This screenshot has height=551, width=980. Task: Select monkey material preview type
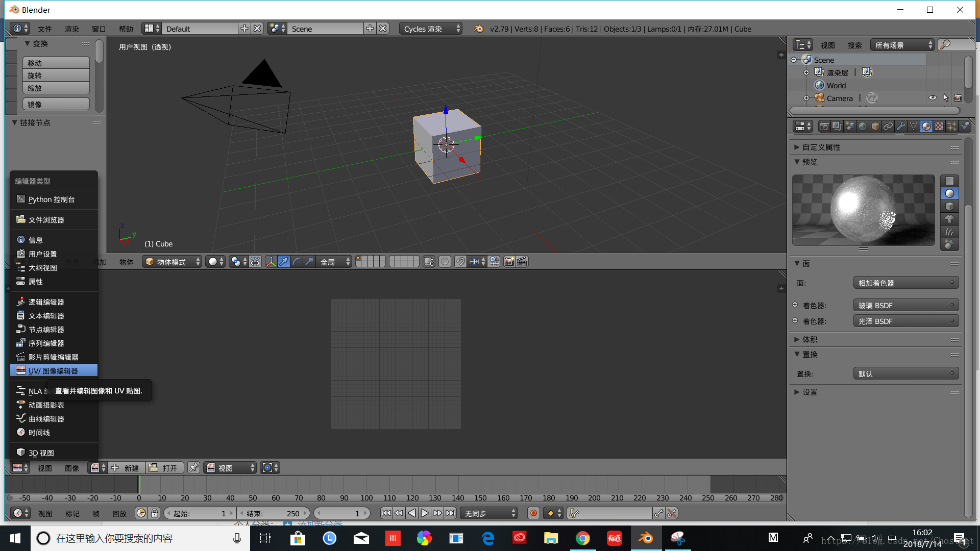pyautogui.click(x=949, y=219)
